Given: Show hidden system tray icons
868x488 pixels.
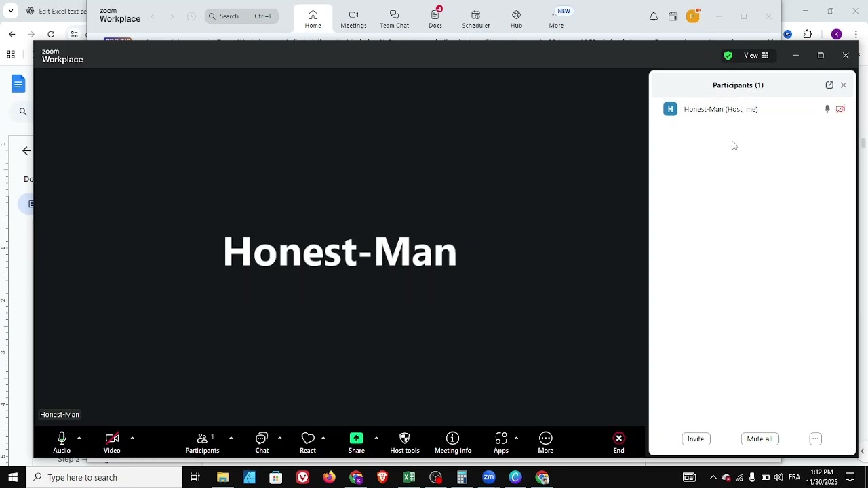Looking at the screenshot, I should pyautogui.click(x=713, y=477).
